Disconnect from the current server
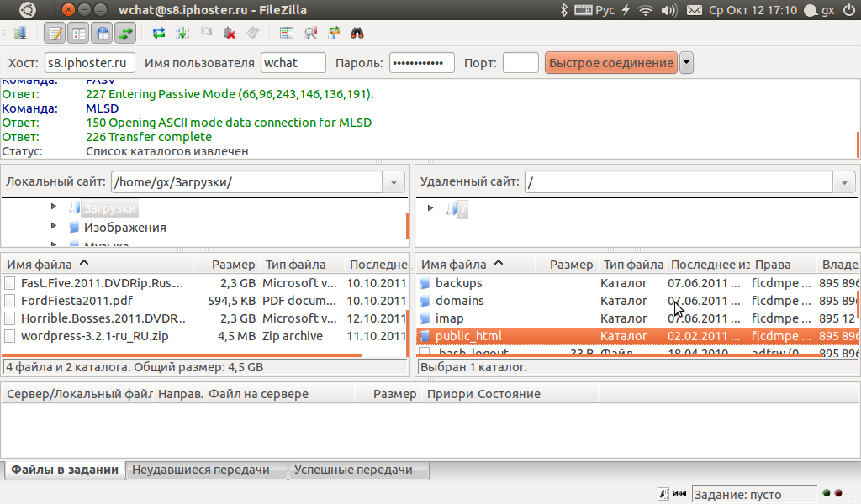Viewport: 861px width, 504px height. pos(230,34)
